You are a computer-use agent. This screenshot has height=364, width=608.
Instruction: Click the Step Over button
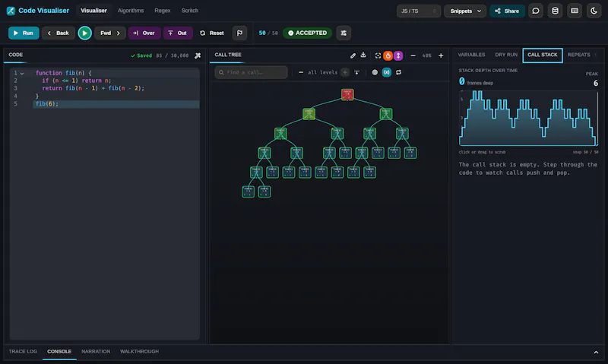pos(144,33)
